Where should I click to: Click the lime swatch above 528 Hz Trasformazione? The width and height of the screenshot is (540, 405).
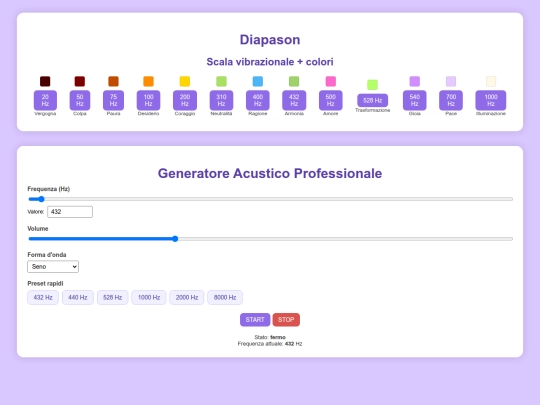[x=373, y=85]
